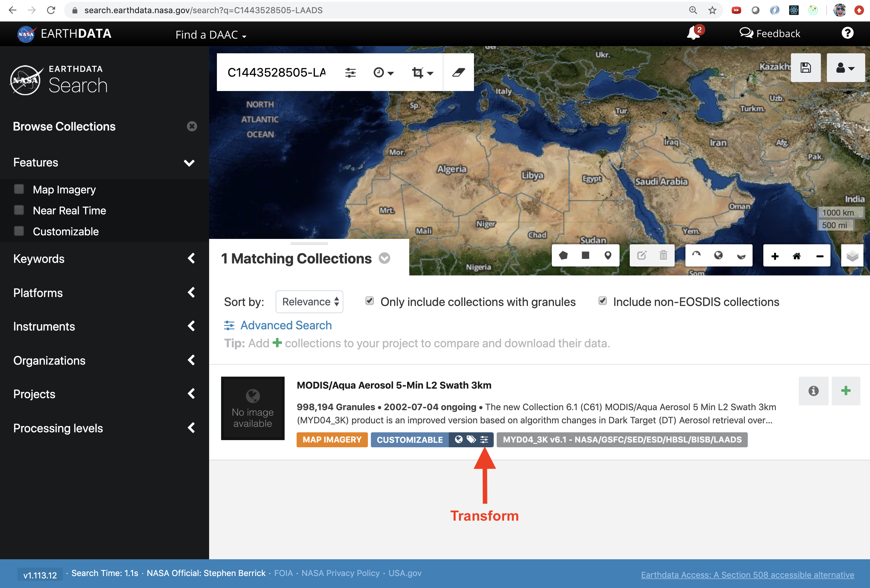The width and height of the screenshot is (870, 588).
Task: Switch to north polar projection
Action: click(696, 255)
